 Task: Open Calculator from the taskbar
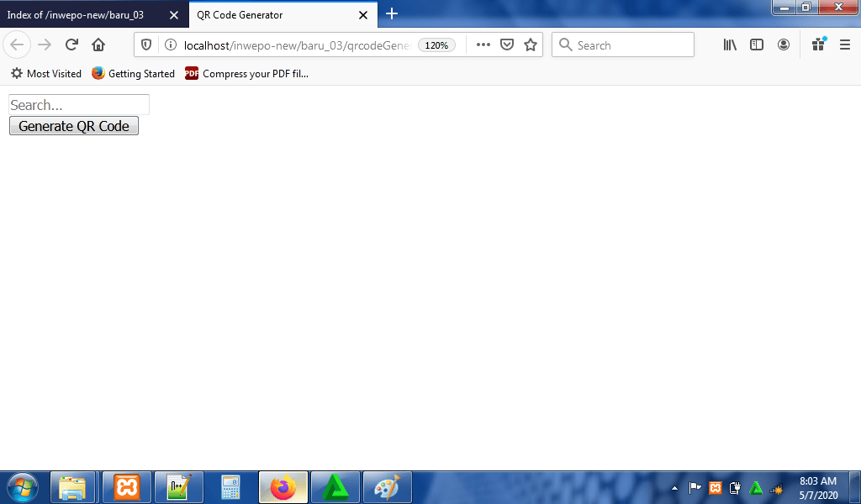(230, 487)
